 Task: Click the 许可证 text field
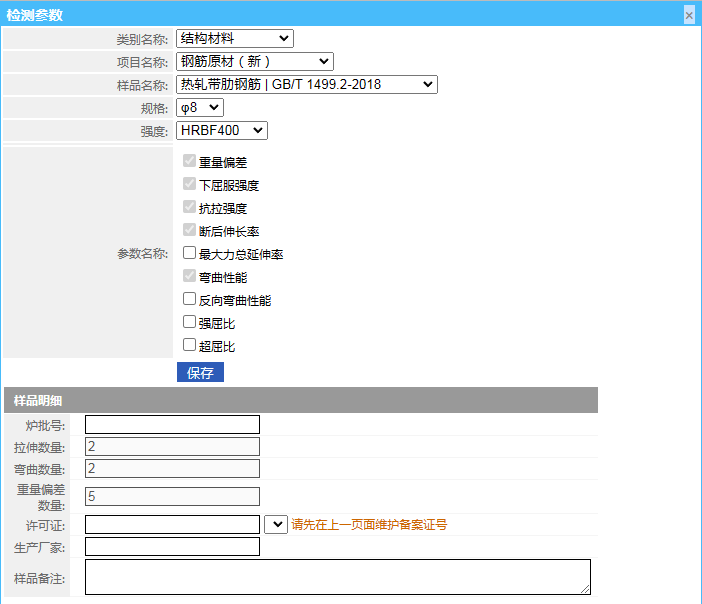(172, 524)
